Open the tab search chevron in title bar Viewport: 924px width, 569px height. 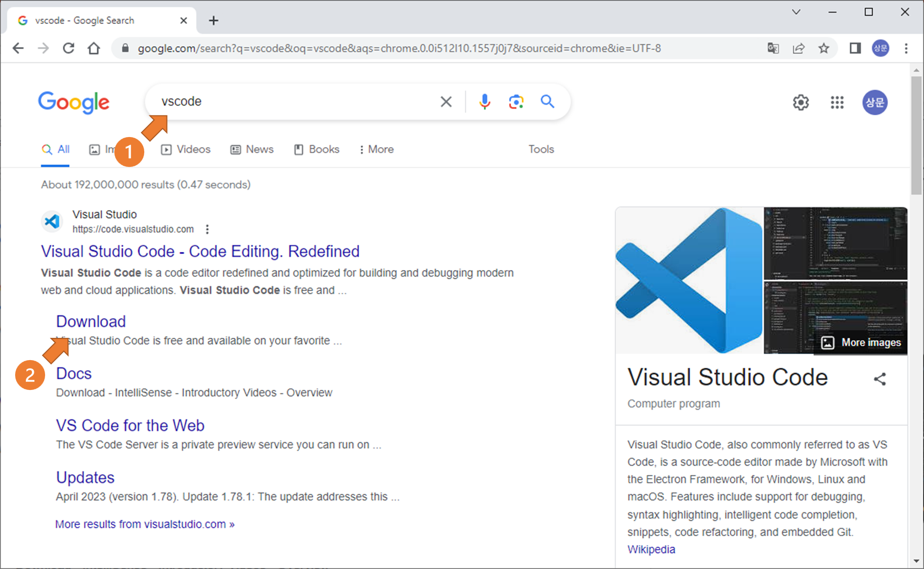796,12
